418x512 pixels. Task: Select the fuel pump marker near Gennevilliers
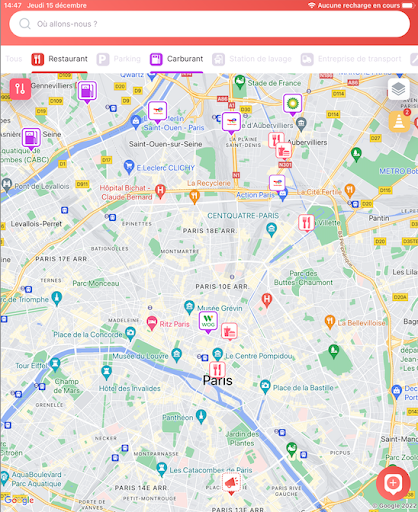coord(87,91)
